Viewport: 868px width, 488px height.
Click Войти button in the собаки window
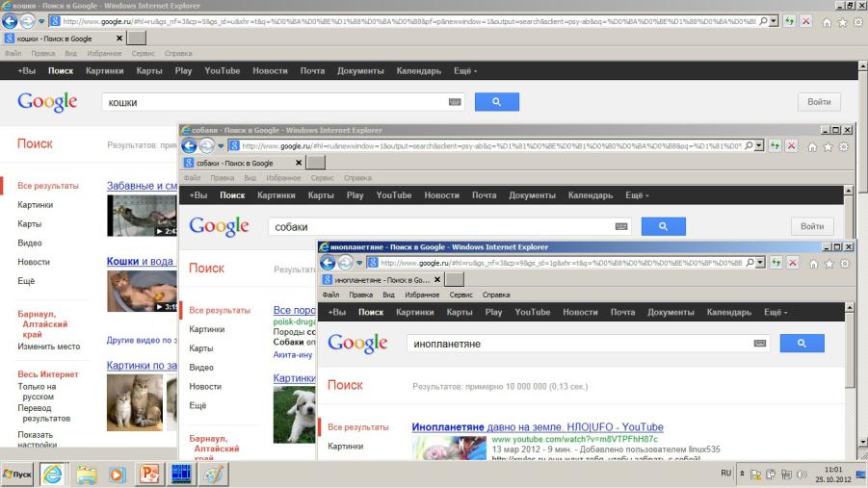pyautogui.click(x=812, y=226)
